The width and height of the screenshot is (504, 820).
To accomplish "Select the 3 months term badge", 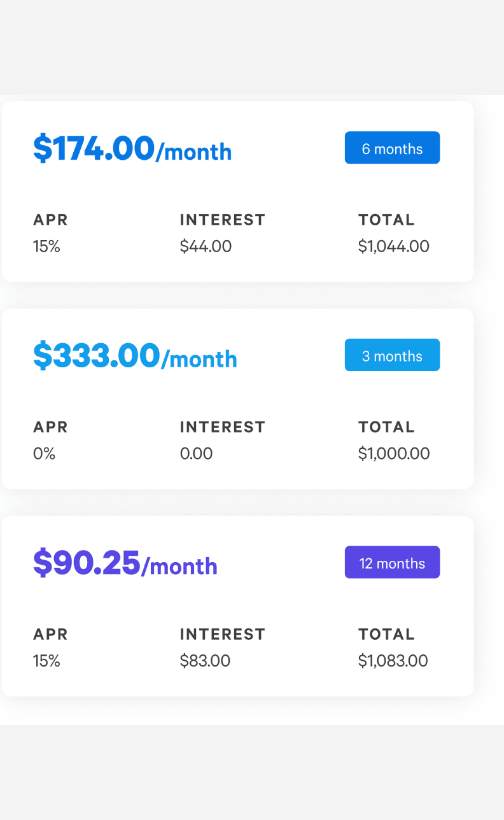I will pos(392,355).
